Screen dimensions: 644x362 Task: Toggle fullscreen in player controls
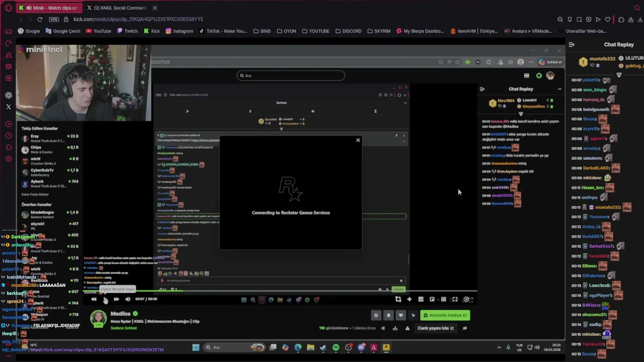(x=455, y=299)
